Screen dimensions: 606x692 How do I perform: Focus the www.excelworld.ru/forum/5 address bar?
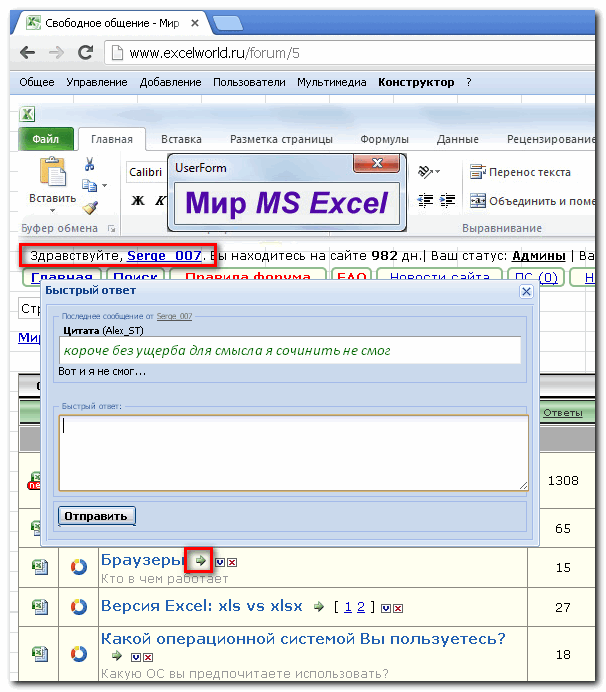tap(349, 53)
